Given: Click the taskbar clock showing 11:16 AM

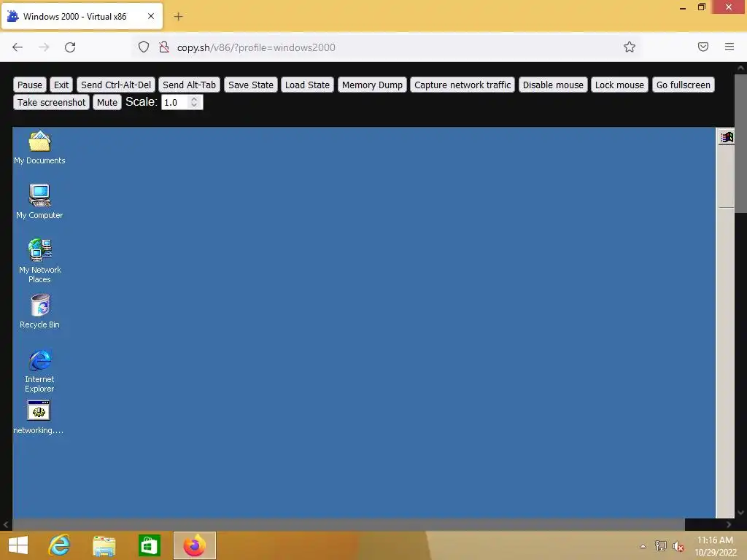Looking at the screenshot, I should 715,545.
